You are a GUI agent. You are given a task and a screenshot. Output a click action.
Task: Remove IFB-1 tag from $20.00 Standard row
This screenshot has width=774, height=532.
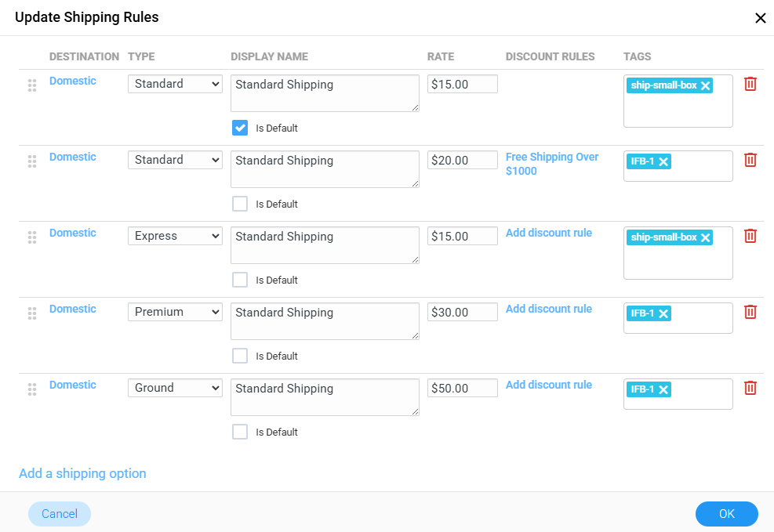(663, 161)
